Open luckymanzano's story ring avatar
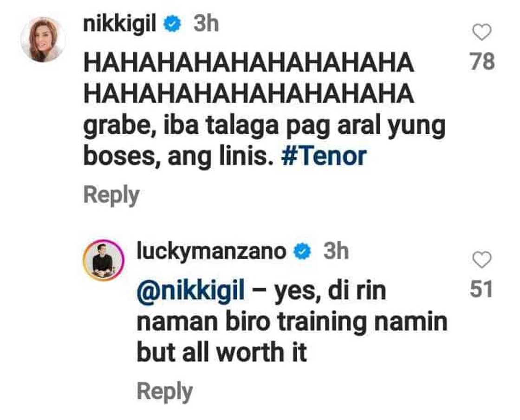The height and width of the screenshot is (420, 520). 104,260
